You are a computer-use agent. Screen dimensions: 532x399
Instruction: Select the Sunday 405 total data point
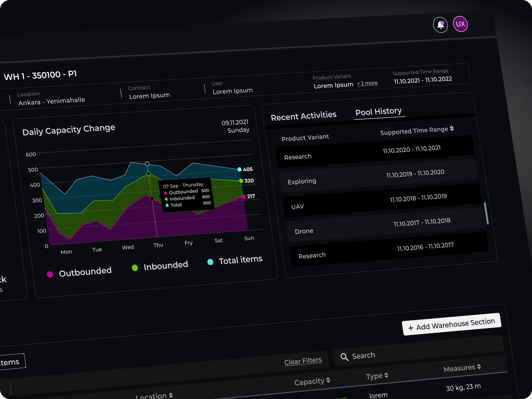click(239, 169)
